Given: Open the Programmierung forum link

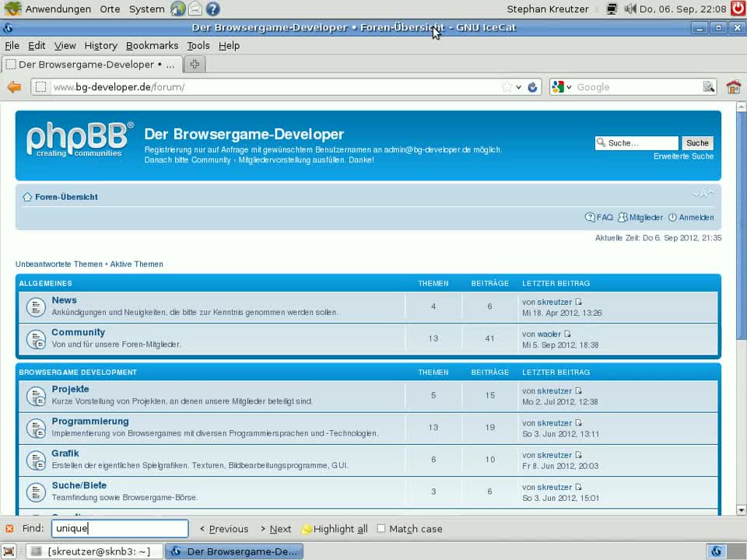Looking at the screenshot, I should (x=90, y=422).
